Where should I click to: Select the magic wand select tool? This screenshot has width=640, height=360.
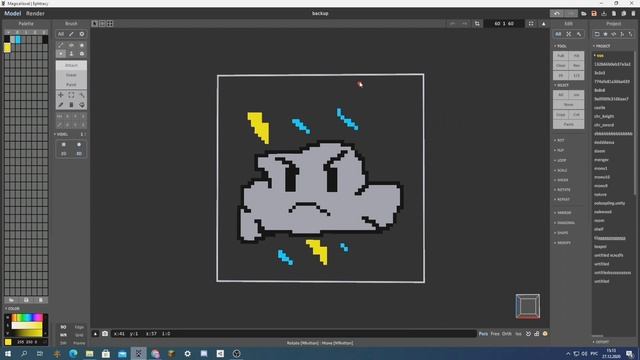tap(82, 95)
